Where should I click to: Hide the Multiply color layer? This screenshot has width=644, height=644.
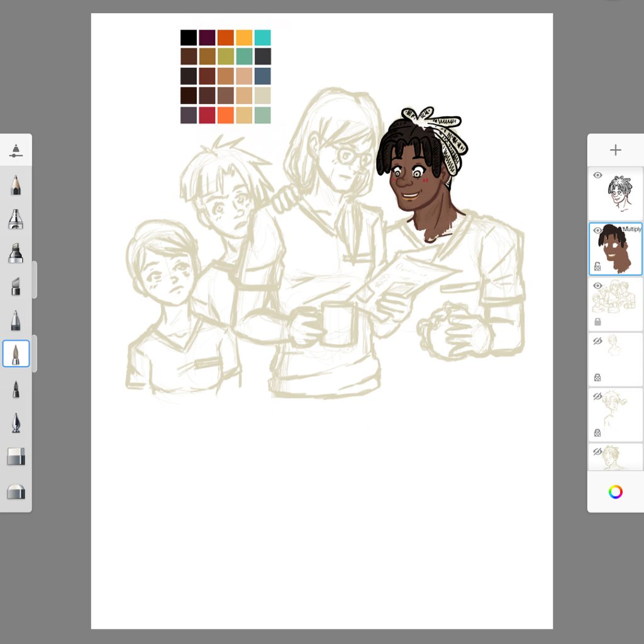click(x=597, y=230)
